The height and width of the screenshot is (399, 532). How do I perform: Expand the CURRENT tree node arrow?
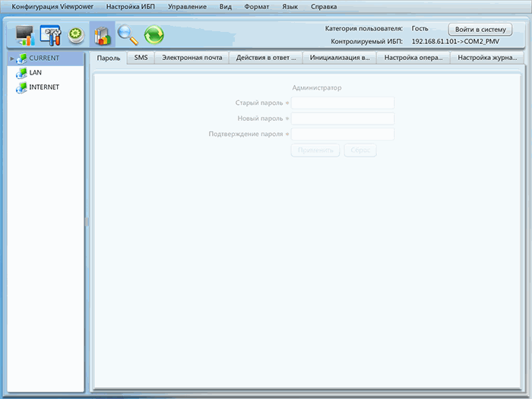12,59
